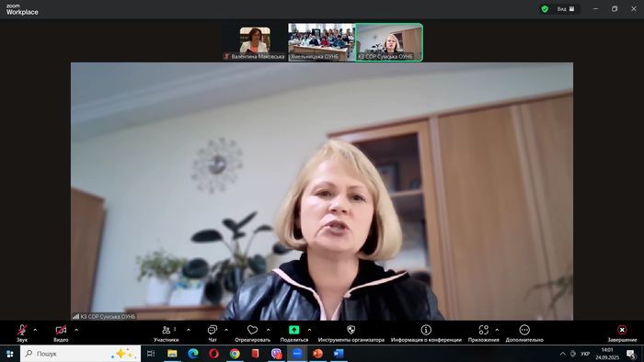This screenshot has width=644, height=362.
Task: Click the red Завершение end meeting button
Action: pos(622,333)
